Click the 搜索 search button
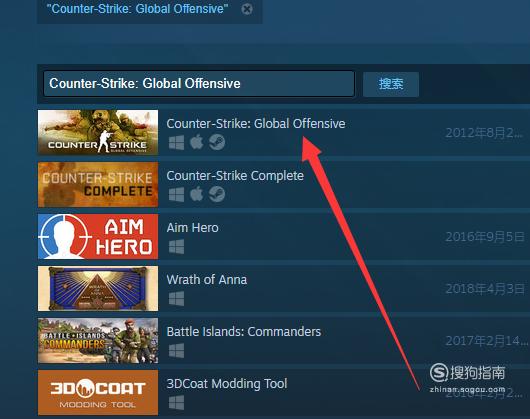This screenshot has height=419, width=530. [391, 84]
